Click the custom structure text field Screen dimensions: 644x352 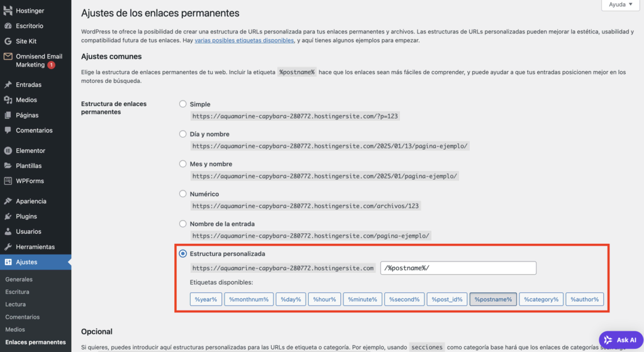point(458,268)
